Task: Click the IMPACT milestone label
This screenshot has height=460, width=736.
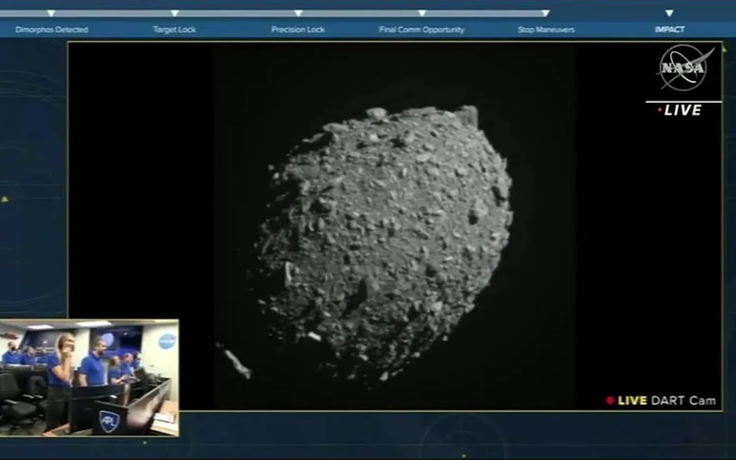Action: tap(669, 30)
